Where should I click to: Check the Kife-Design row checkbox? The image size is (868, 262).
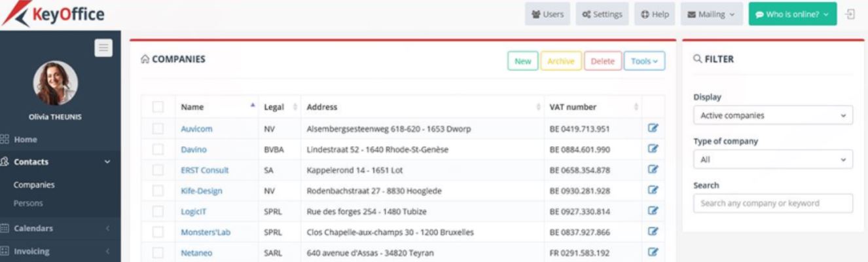[x=158, y=191]
